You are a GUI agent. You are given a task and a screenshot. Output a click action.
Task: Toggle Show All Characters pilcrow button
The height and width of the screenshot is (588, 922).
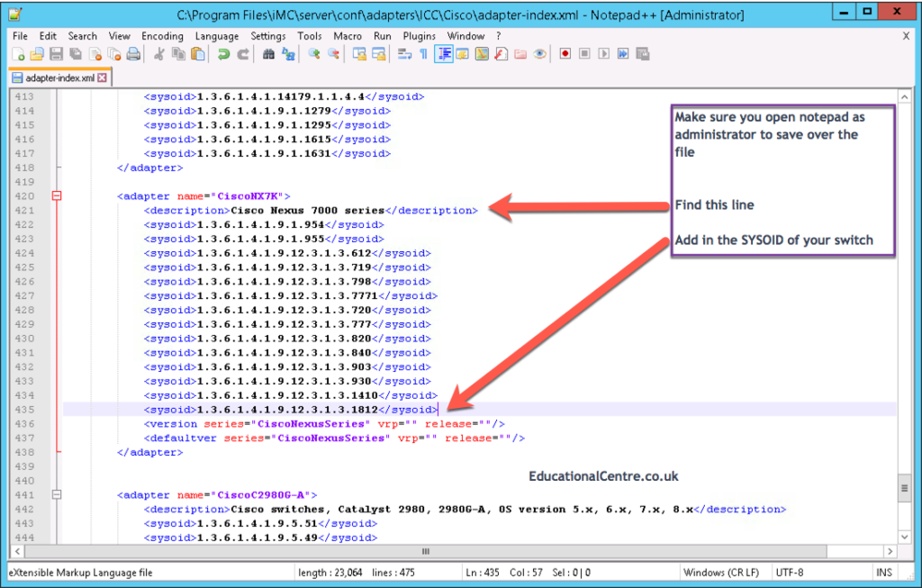click(x=423, y=54)
